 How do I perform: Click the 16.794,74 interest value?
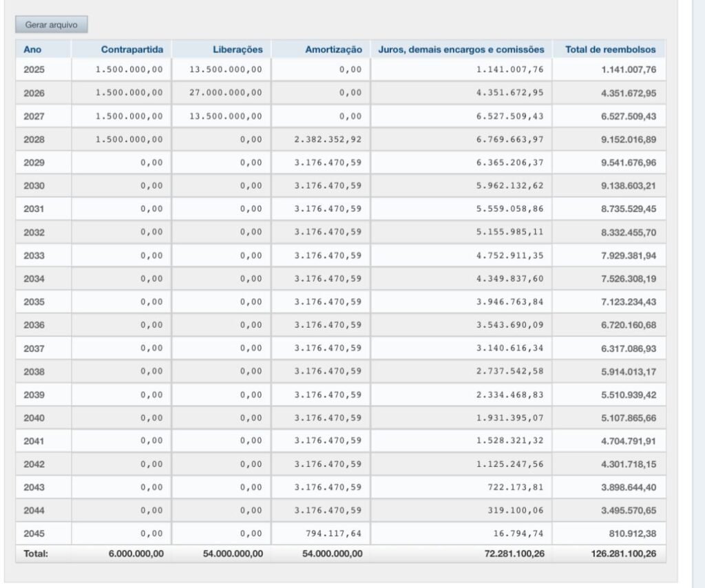tap(518, 534)
